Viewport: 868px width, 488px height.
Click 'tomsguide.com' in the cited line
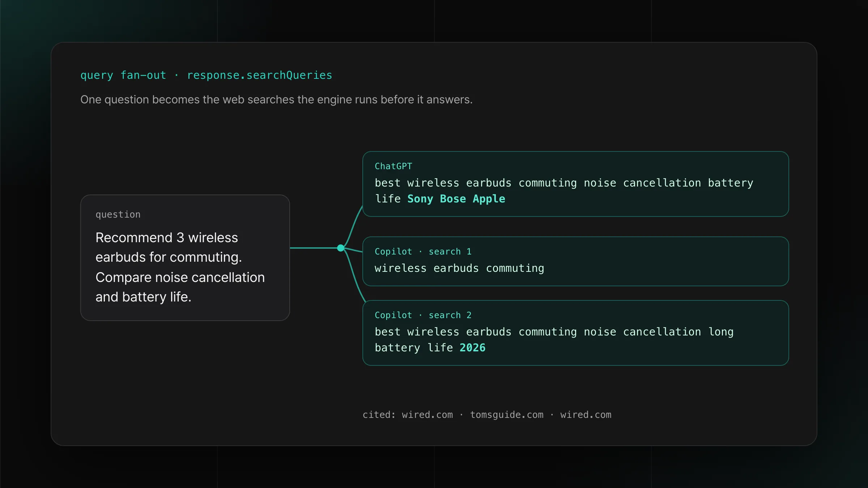pyautogui.click(x=507, y=415)
